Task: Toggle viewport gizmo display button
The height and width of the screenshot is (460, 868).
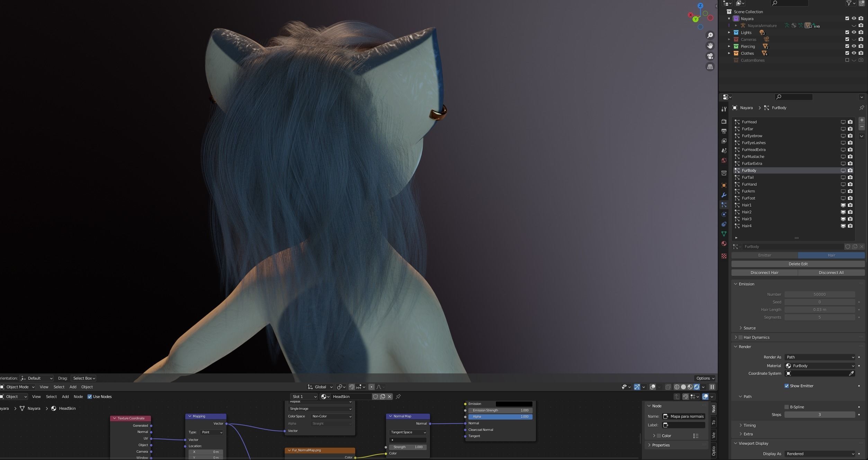Action: pyautogui.click(x=637, y=387)
